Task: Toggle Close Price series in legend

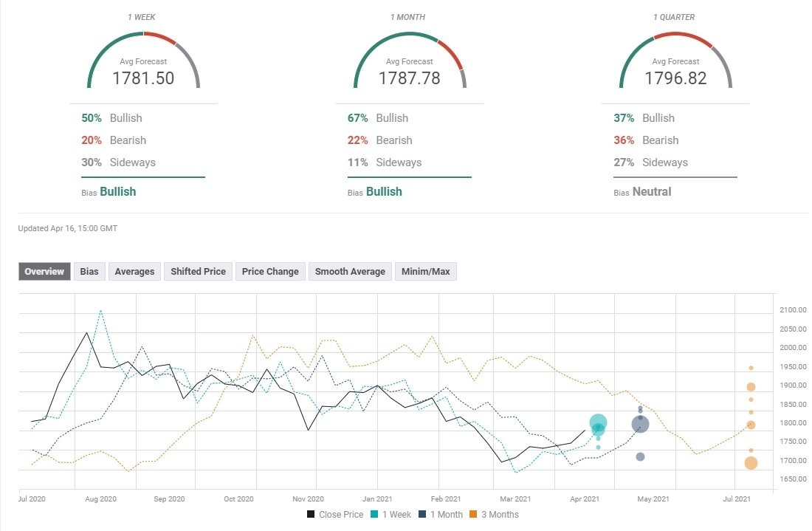Action: coord(335,514)
